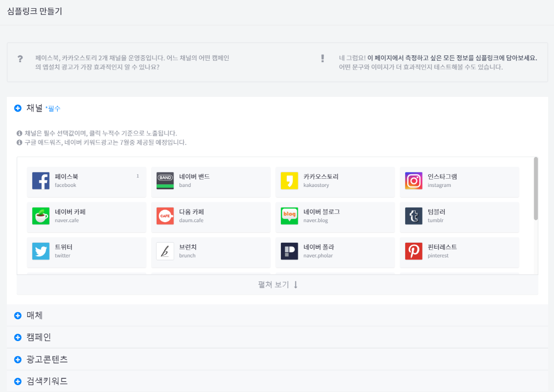The width and height of the screenshot is (554, 392).
Task: Expand the 매체 section
Action: tap(277, 315)
